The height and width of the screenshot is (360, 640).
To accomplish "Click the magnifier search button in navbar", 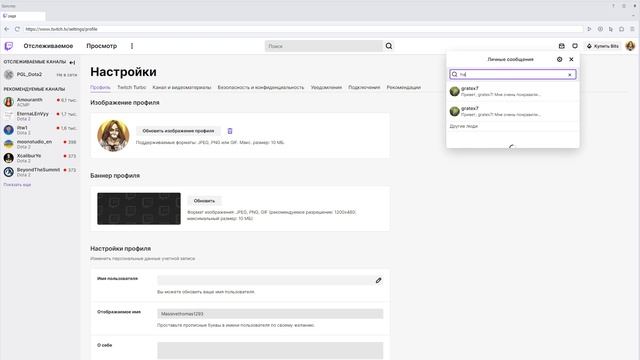I will click(x=389, y=46).
